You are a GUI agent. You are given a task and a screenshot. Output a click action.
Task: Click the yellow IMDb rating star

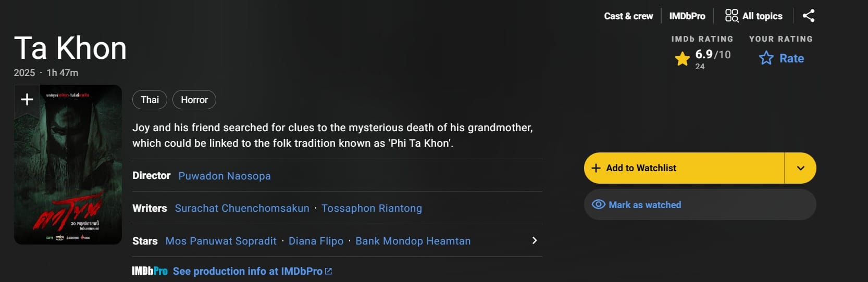click(683, 59)
